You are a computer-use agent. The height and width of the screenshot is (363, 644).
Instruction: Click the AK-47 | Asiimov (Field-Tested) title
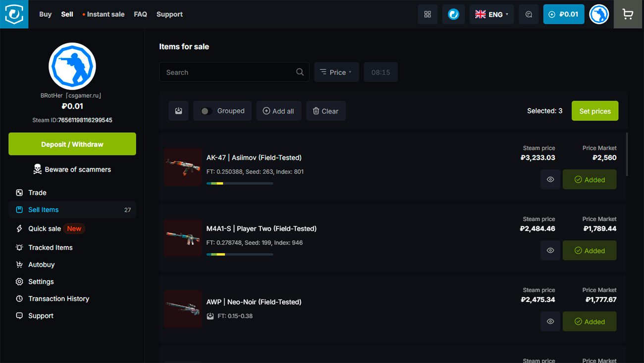pos(254,158)
